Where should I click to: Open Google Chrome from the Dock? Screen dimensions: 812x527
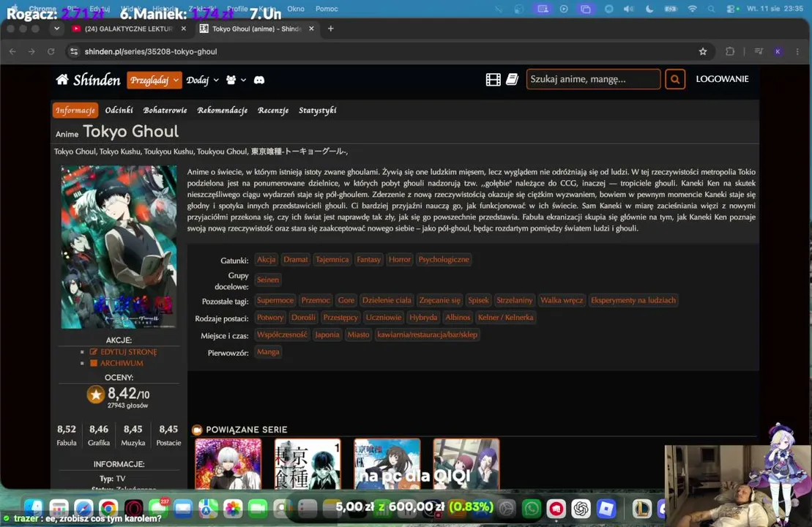(108, 509)
